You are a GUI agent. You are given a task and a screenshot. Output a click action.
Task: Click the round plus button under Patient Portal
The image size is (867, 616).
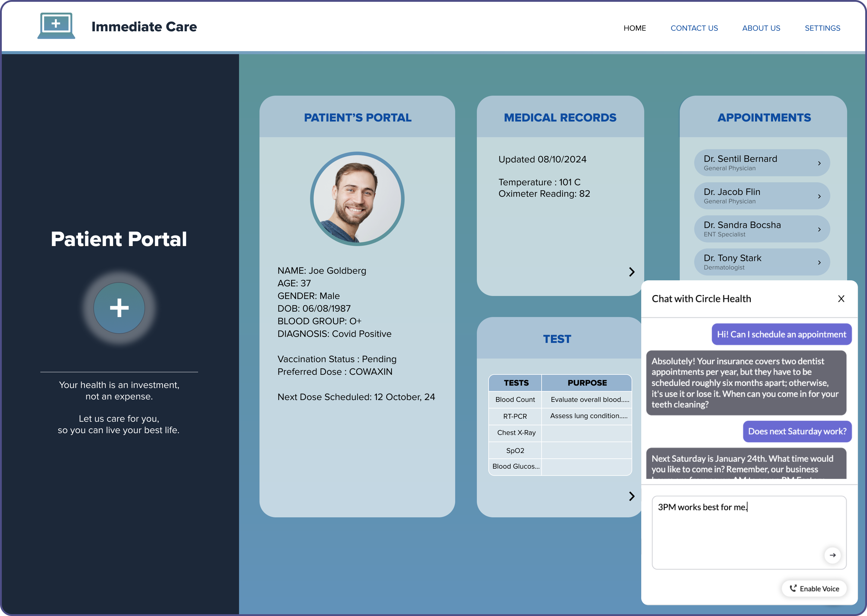tap(119, 308)
